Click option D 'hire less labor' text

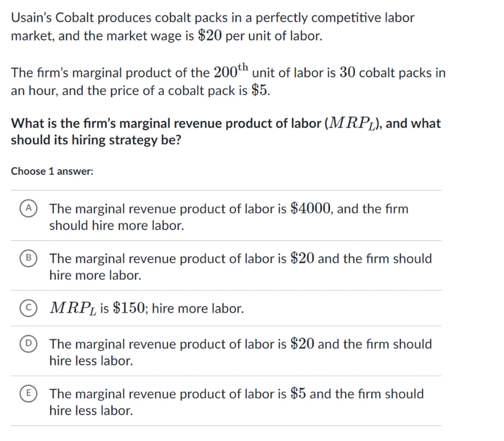point(91,361)
